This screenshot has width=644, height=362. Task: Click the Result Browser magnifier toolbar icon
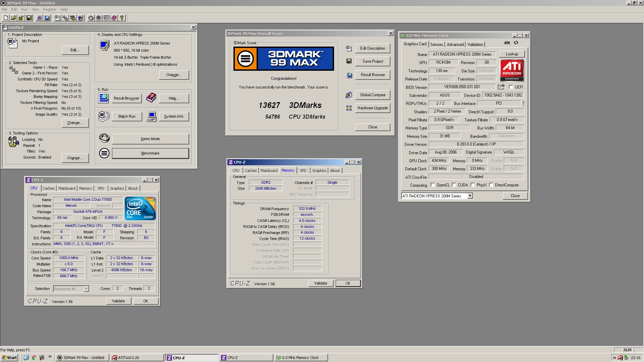click(x=47, y=18)
